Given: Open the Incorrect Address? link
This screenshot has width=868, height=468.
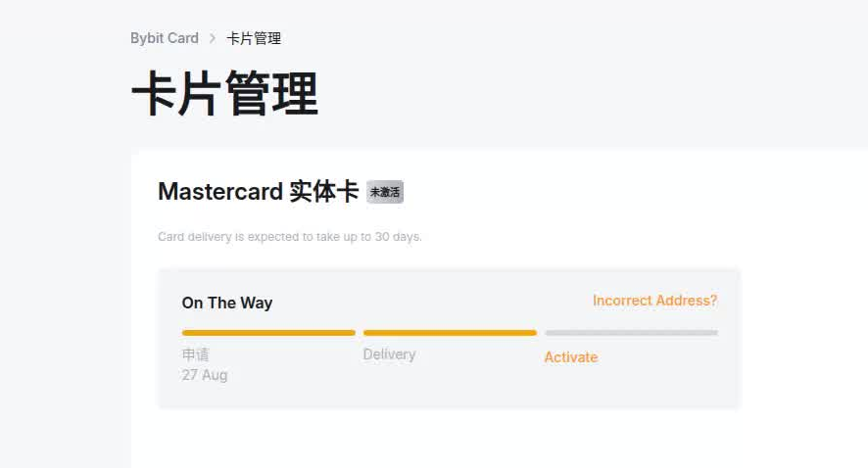Looking at the screenshot, I should click(x=654, y=301).
